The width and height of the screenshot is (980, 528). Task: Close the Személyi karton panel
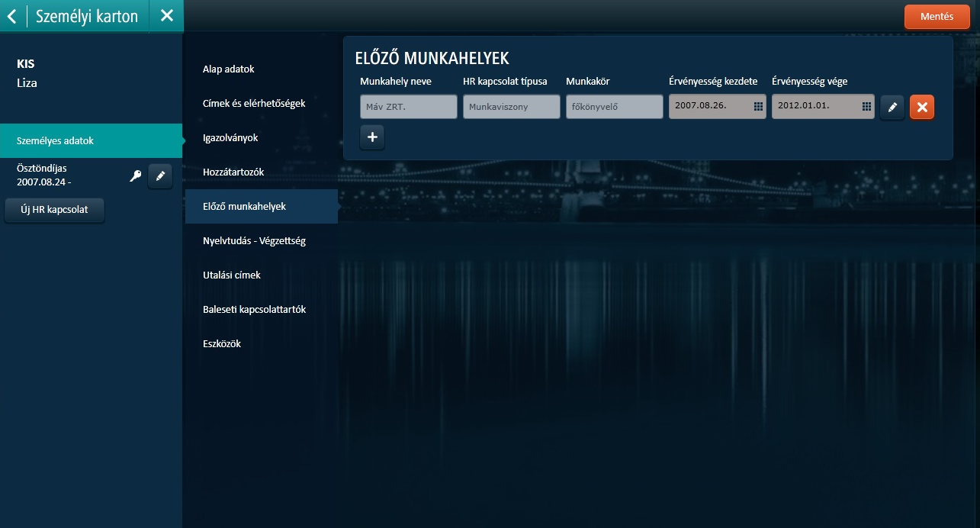(167, 15)
